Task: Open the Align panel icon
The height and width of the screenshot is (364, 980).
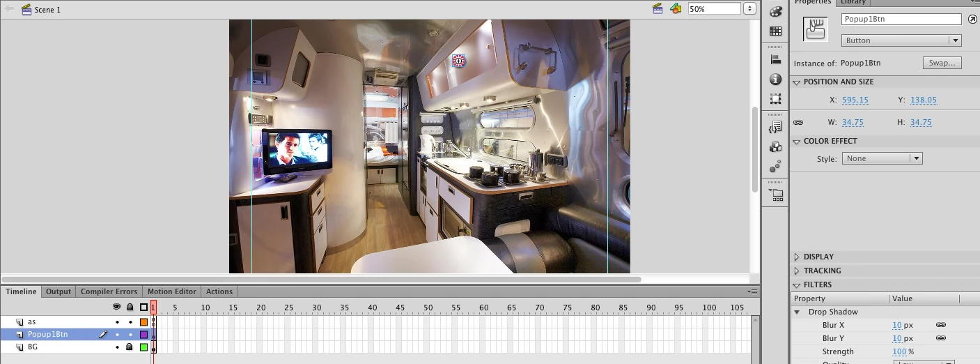Action: pos(775,60)
